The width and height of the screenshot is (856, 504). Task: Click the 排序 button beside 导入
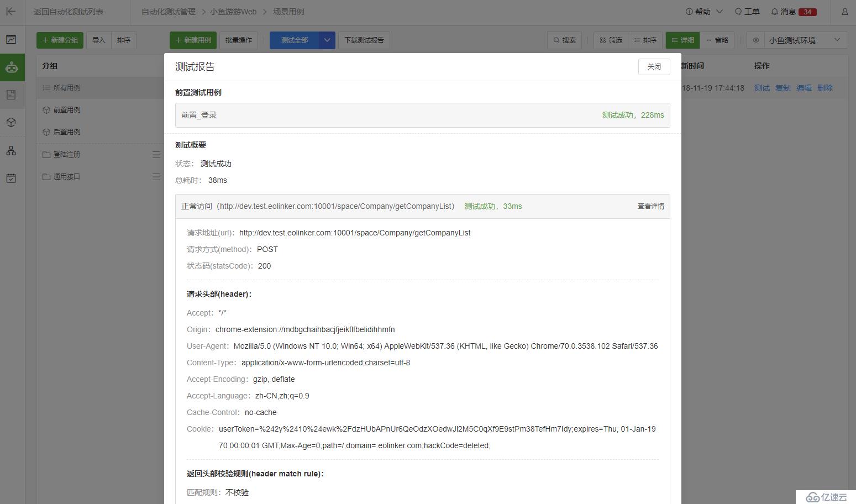[124, 40]
